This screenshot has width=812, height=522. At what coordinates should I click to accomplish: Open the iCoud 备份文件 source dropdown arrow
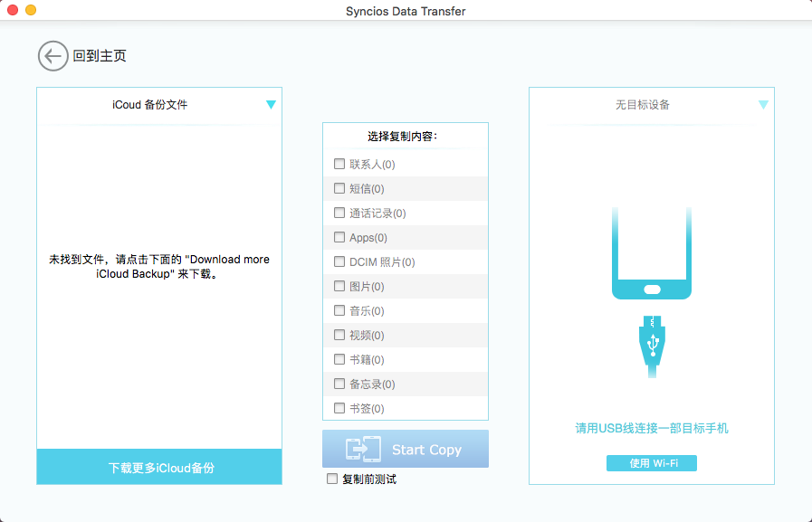click(x=271, y=105)
